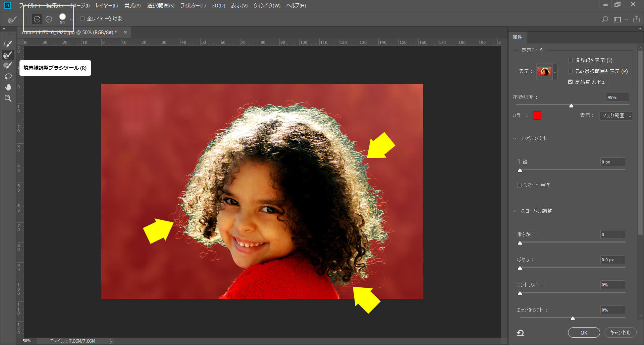Open the イメージ(I) menu
Image resolution: width=644 pixels, height=345 pixels.
(79, 6)
